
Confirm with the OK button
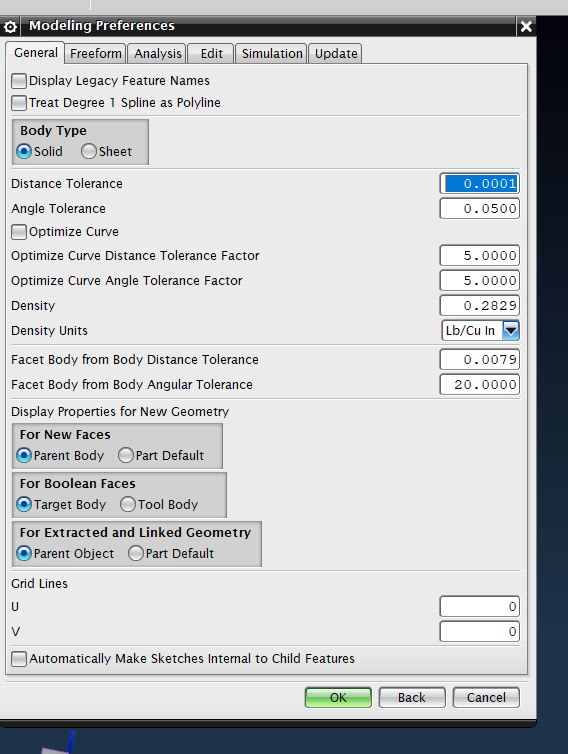click(338, 698)
